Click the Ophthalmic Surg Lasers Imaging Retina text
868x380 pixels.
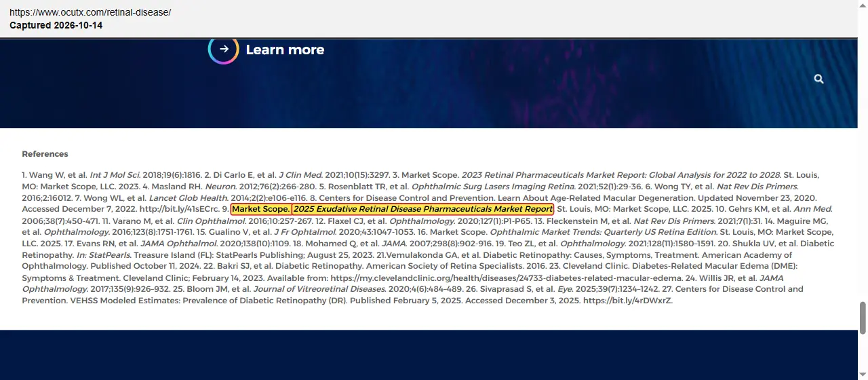tap(494, 186)
